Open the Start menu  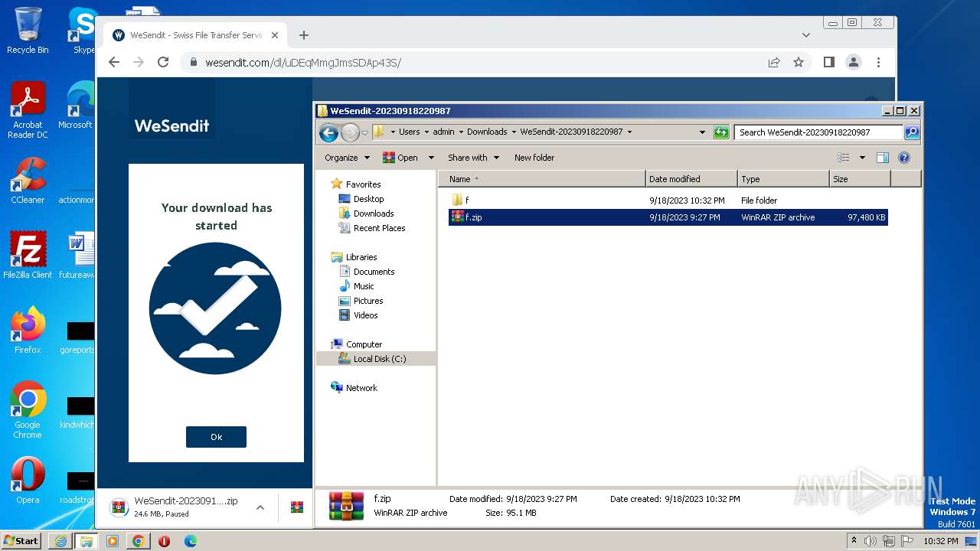click(x=21, y=541)
